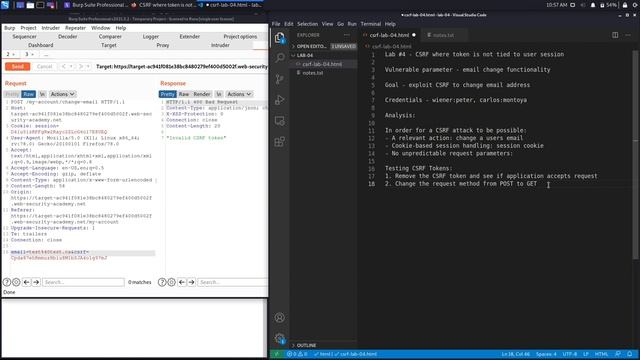640x360 pixels.
Task: Click the request search input field
Action: (x=83, y=282)
